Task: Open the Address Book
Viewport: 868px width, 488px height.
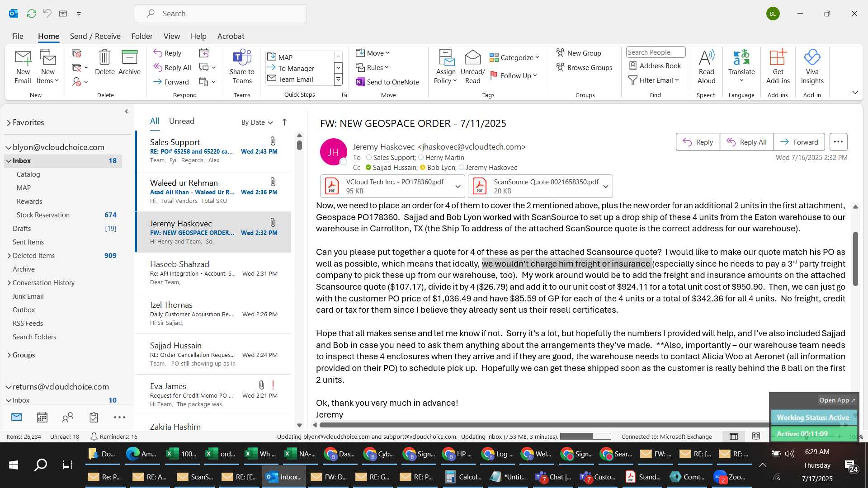Action: click(655, 66)
